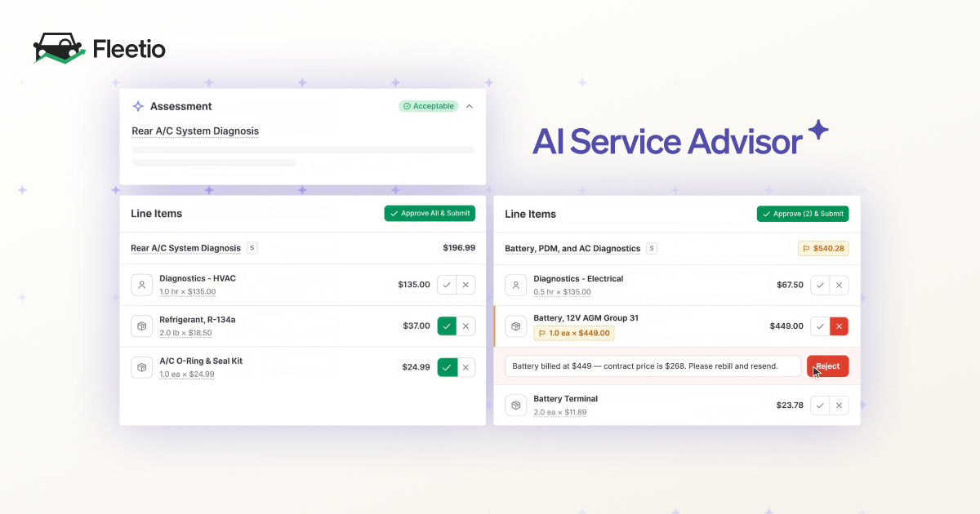Reject the Battery Terminal line item
Screen dimensions: 980x514
[839, 405]
